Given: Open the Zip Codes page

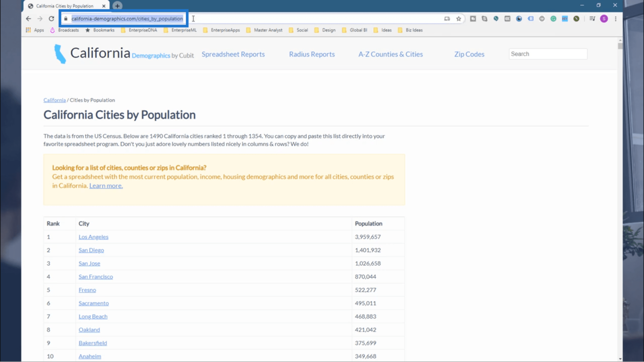Looking at the screenshot, I should click(x=469, y=54).
